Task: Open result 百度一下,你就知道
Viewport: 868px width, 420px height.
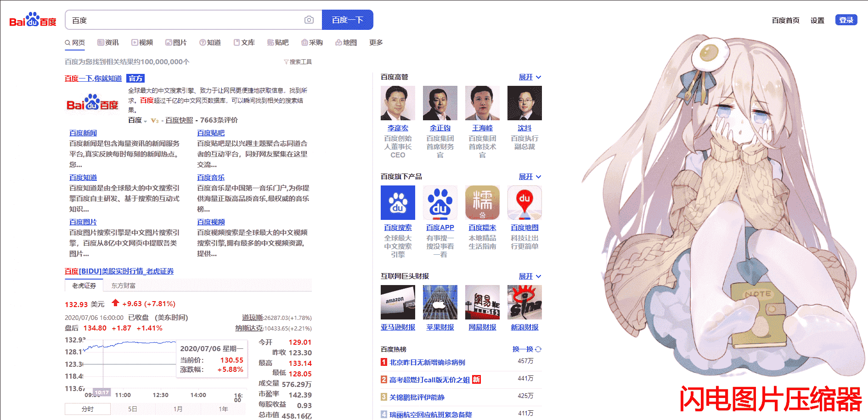Action: 93,78
